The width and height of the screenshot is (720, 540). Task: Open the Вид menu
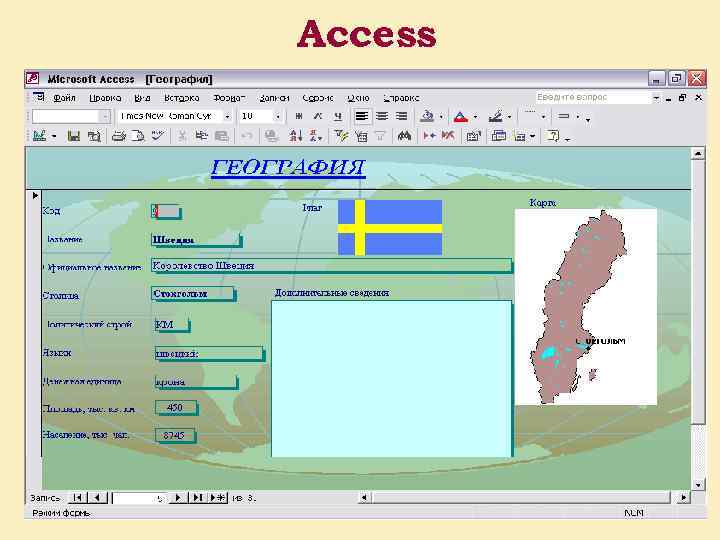pyautogui.click(x=142, y=98)
